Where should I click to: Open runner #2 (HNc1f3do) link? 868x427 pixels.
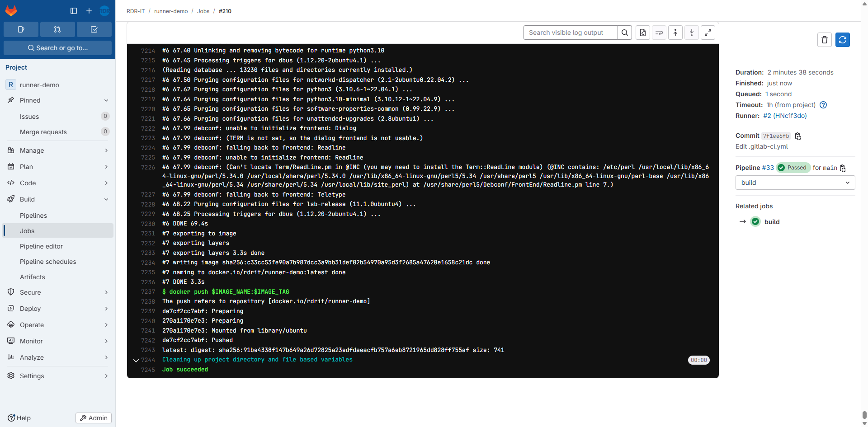[785, 116]
